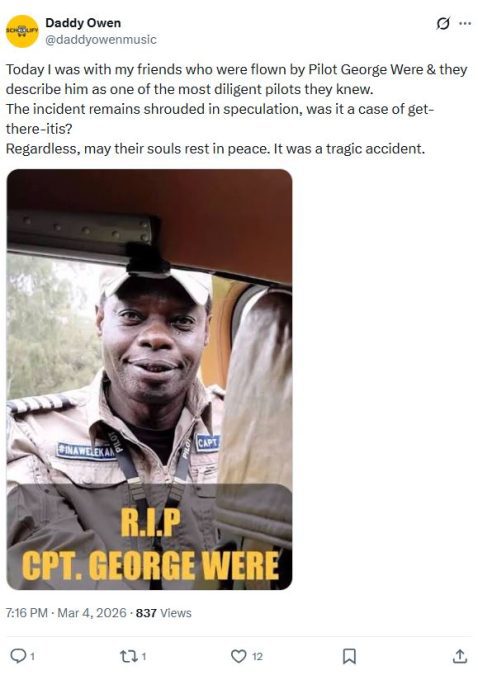The width and height of the screenshot is (478, 675).
Task: Click the like count 12
Action: pos(257,656)
